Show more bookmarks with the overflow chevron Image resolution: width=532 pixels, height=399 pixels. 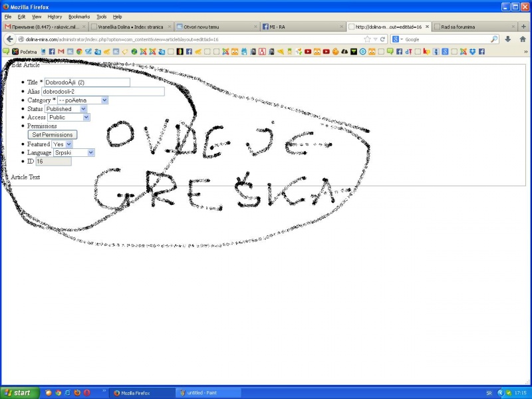tap(526, 52)
